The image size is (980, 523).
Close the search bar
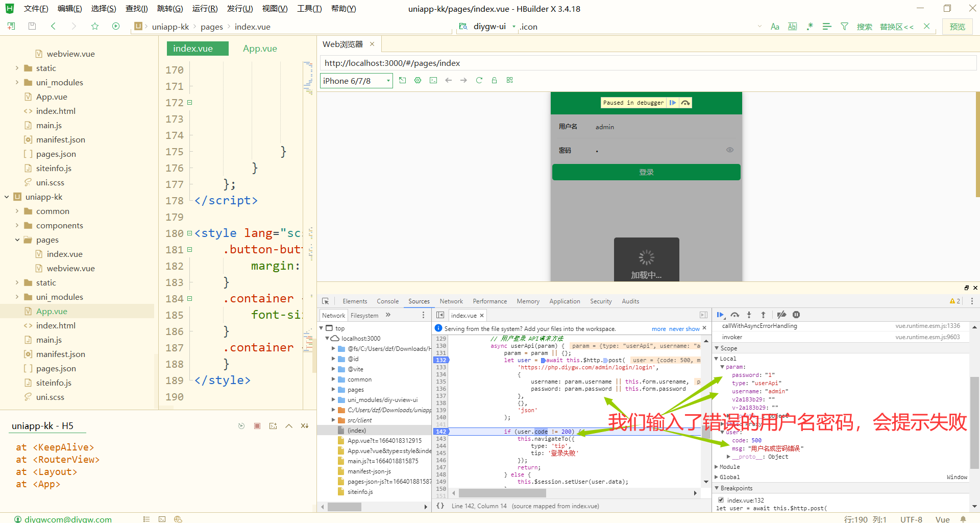click(926, 27)
